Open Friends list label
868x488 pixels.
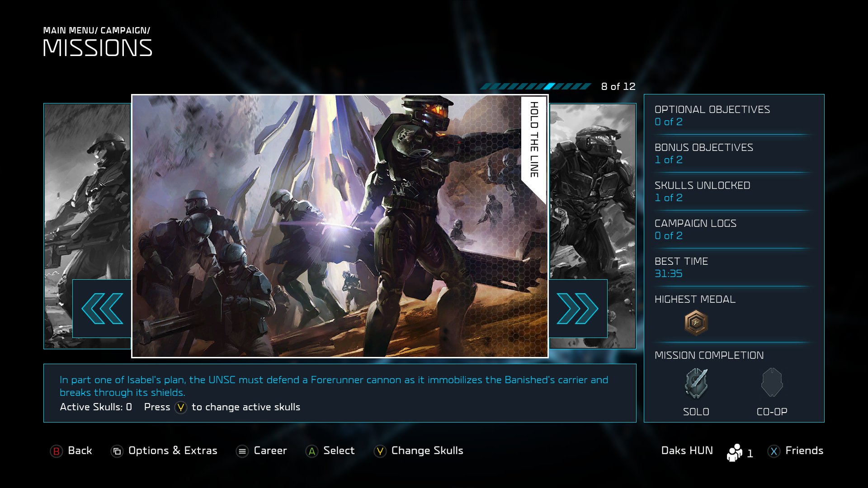pyautogui.click(x=804, y=450)
